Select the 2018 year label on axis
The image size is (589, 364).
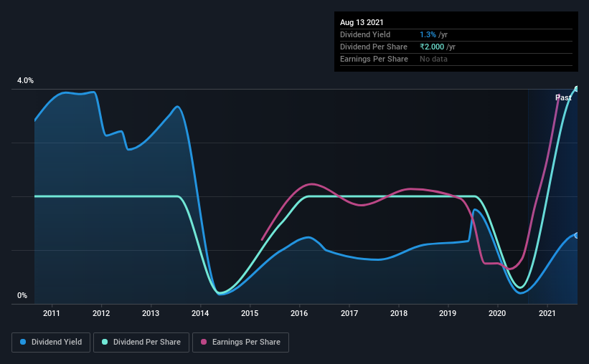point(399,313)
